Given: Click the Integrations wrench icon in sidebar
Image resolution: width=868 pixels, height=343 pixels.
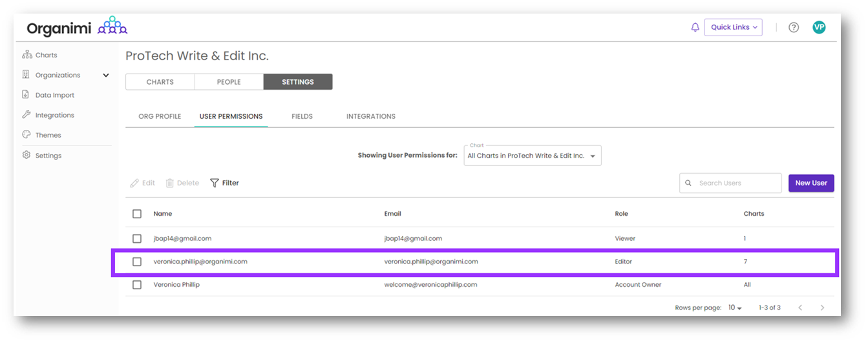Looking at the screenshot, I should (26, 115).
